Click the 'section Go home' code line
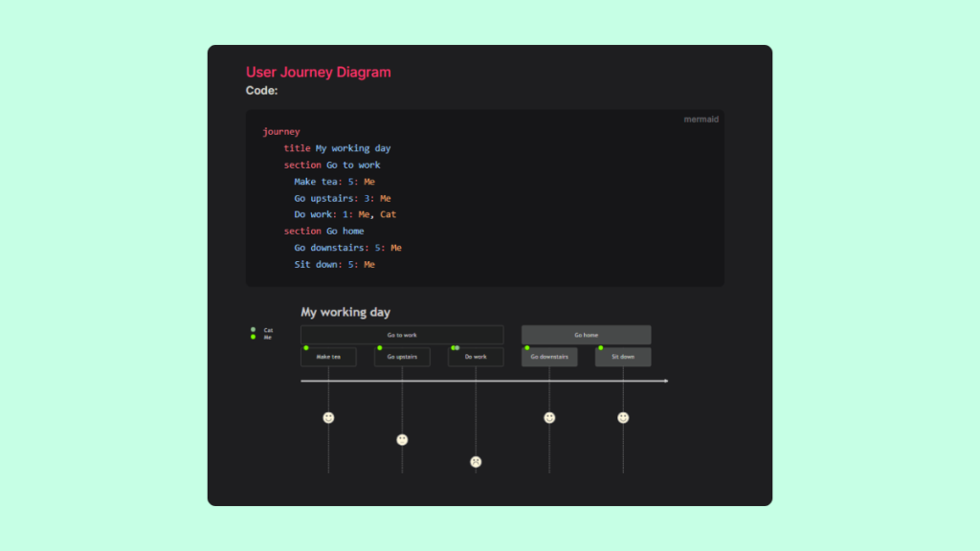Viewport: 980px width, 551px height. (x=323, y=231)
